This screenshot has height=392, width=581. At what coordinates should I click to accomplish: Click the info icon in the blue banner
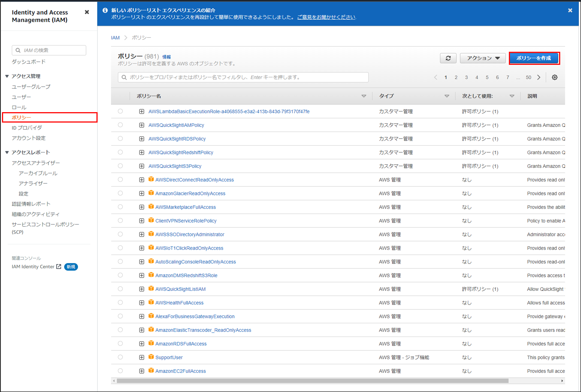(x=105, y=10)
